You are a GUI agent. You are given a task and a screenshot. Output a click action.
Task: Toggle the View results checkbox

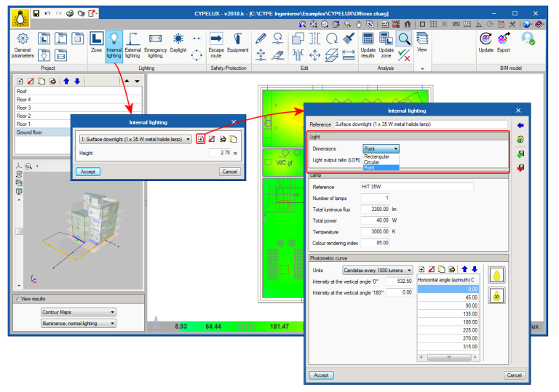coord(17,299)
